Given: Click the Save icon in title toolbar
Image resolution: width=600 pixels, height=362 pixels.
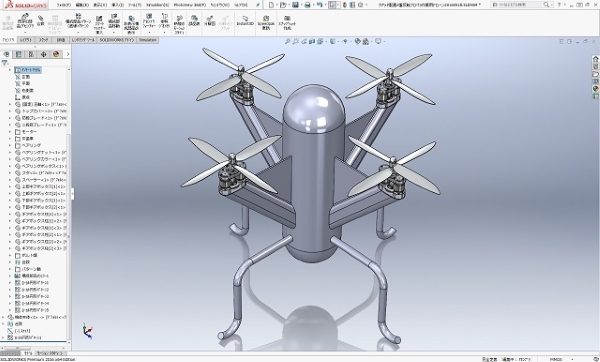Looking at the screenshot, I should point(295,5).
